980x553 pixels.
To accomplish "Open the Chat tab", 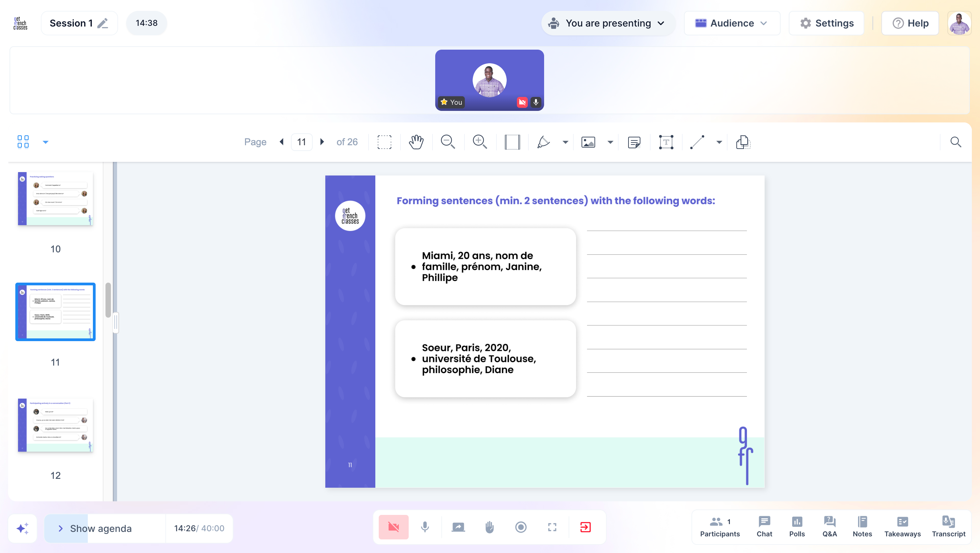I will pos(764,527).
